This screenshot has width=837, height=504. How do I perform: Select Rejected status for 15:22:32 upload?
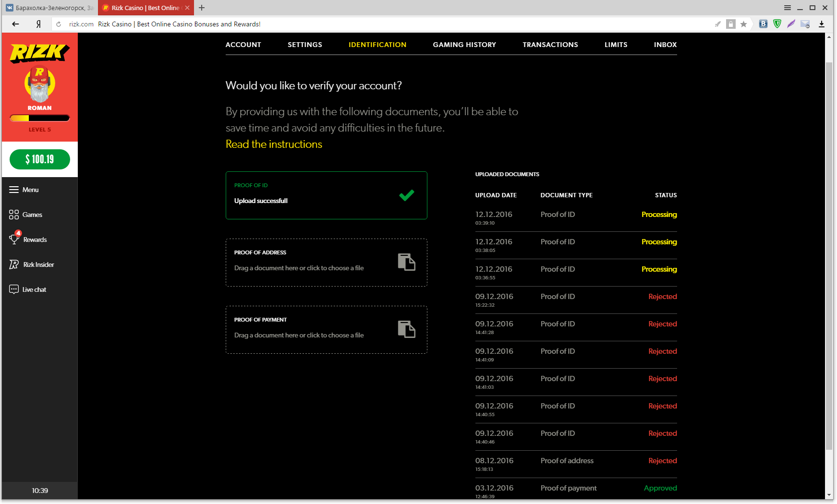tap(663, 297)
